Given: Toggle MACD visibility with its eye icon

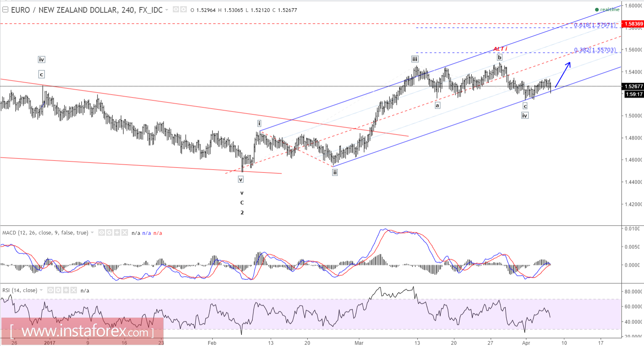Looking at the screenshot, I should 102,232.
